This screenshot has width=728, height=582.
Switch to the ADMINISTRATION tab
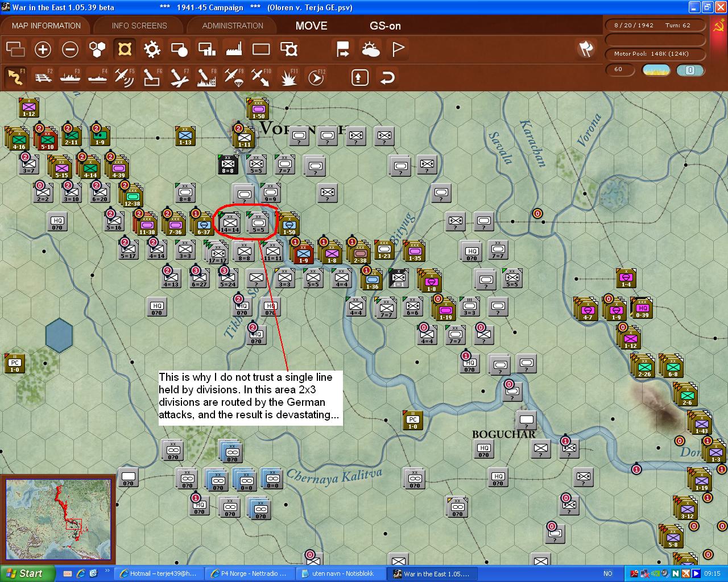click(233, 26)
